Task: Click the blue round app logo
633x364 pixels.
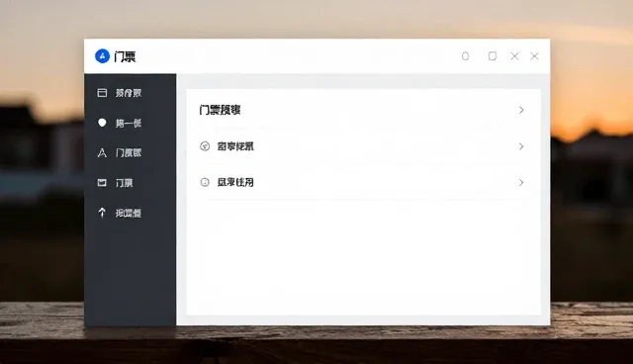Action: 102,56
